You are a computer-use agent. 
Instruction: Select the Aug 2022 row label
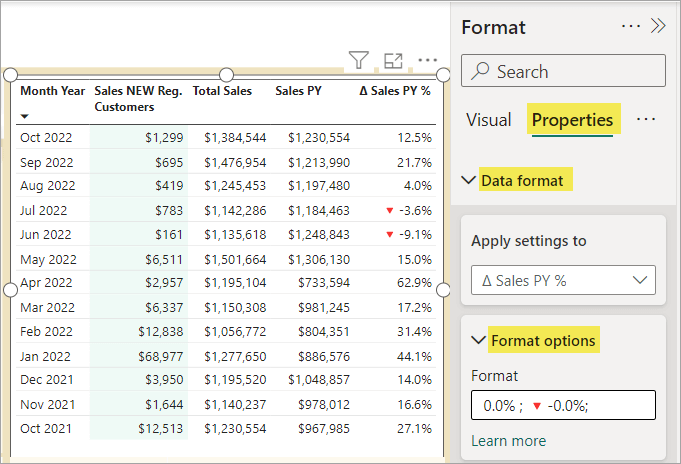(47, 186)
